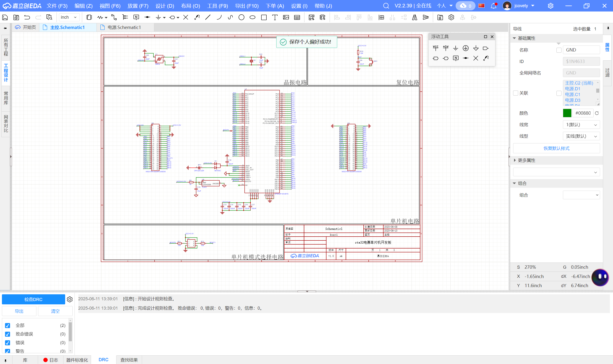Screen dimensions: 613x364
Task: Toggle the 全部 DRC filter checkbox
Action: (x=8, y=325)
